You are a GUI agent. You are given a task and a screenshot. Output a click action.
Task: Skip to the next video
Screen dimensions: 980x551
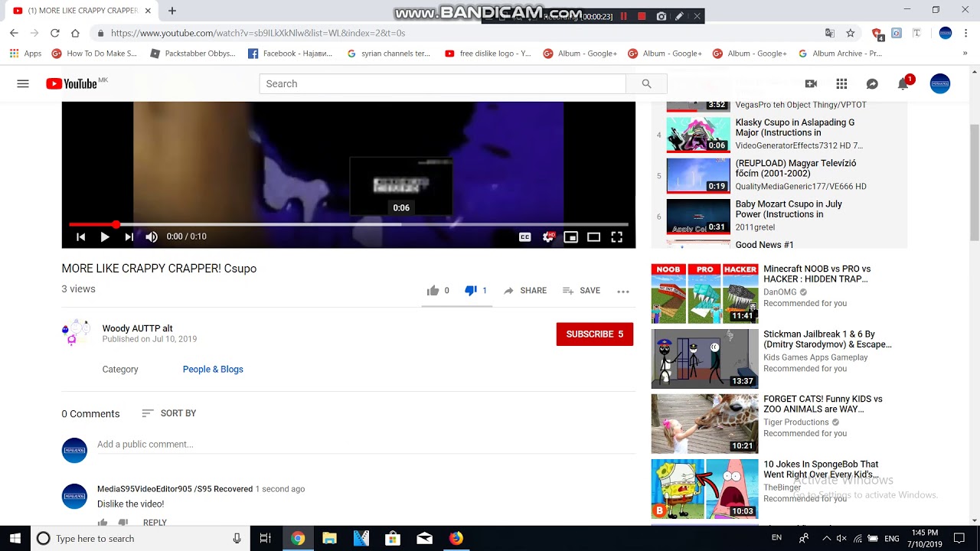coord(129,237)
